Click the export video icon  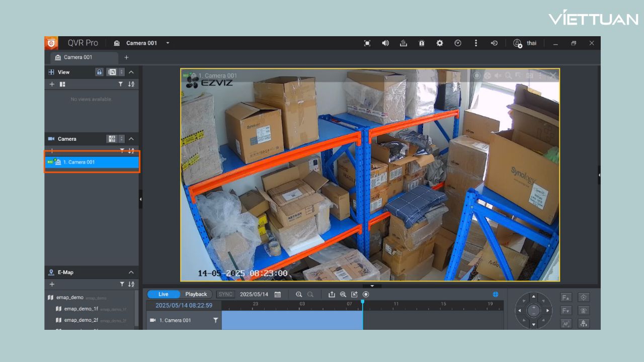(x=332, y=294)
